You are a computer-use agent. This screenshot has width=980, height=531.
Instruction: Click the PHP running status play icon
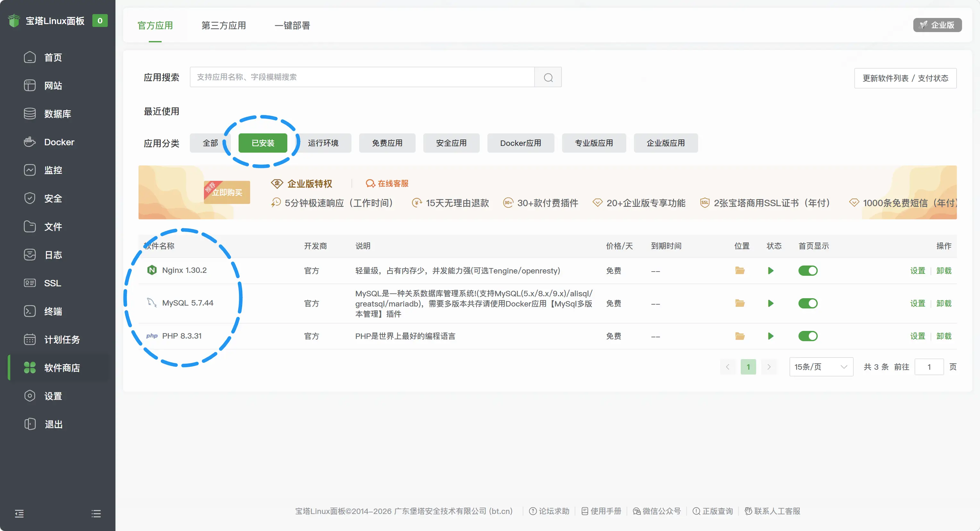coord(771,336)
